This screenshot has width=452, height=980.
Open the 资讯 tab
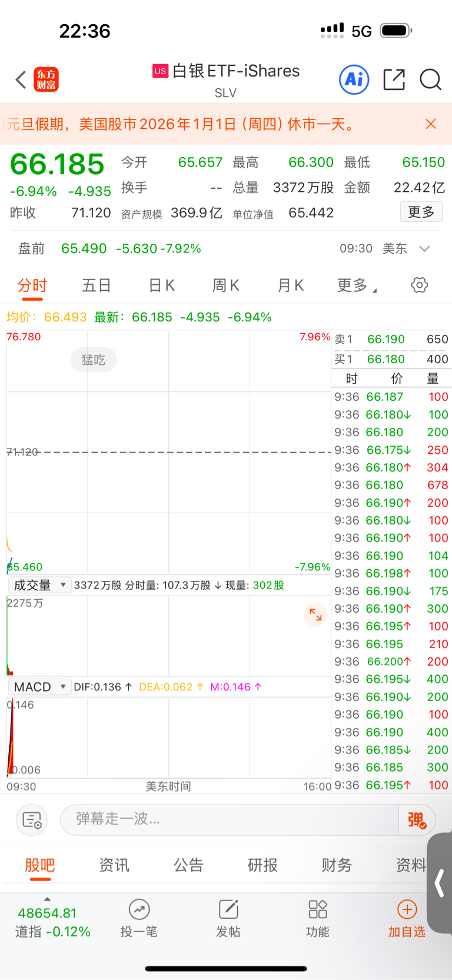(114, 865)
